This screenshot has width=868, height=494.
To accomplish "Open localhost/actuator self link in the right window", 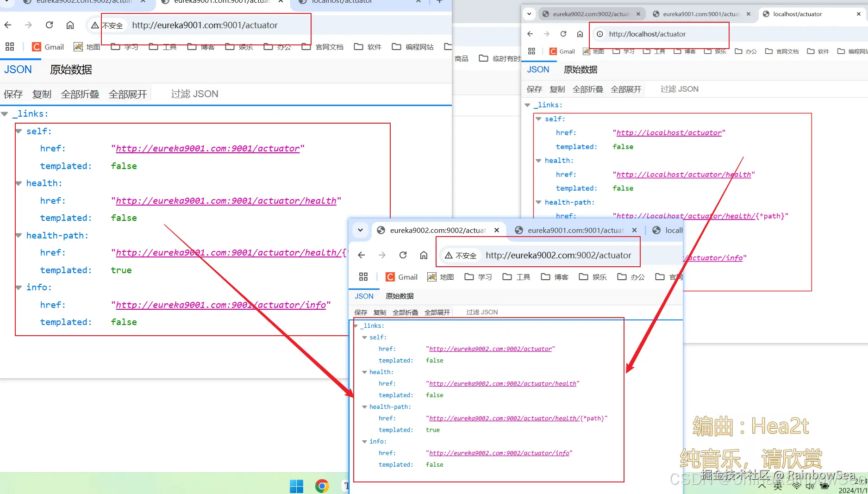I will point(669,133).
